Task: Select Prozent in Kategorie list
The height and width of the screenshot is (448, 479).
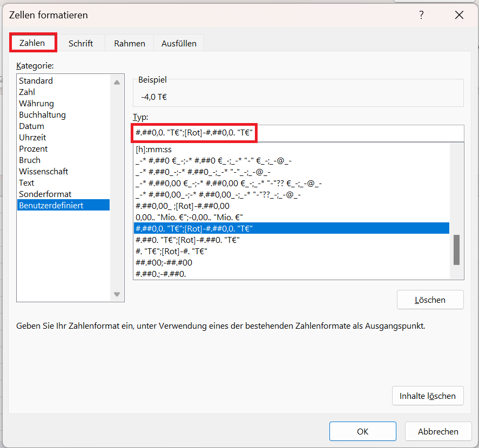Action: 33,149
